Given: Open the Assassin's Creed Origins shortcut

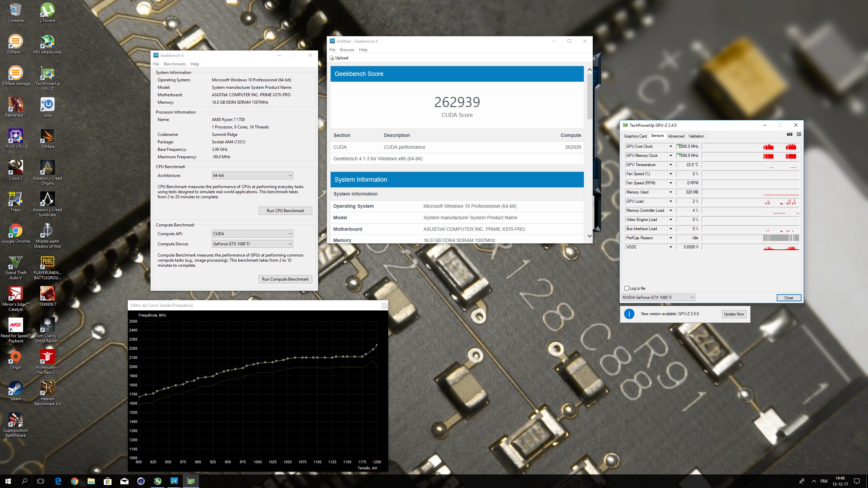Looking at the screenshot, I should 47,173.
